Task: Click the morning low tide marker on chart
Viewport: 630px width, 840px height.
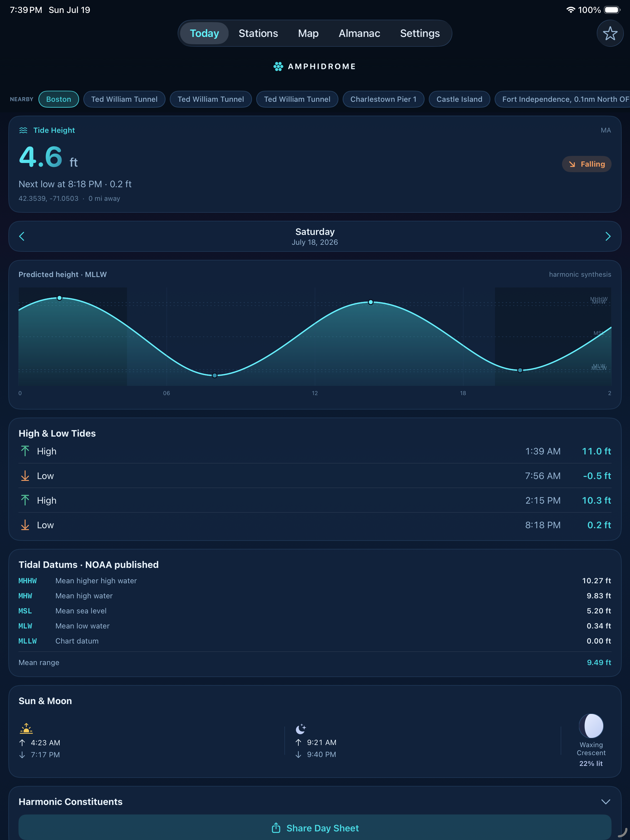Action: [215, 375]
